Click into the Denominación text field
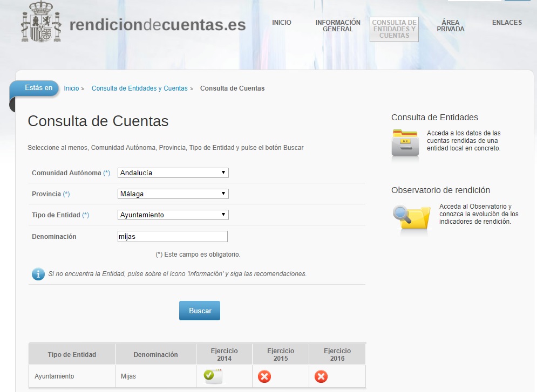 pyautogui.click(x=173, y=237)
